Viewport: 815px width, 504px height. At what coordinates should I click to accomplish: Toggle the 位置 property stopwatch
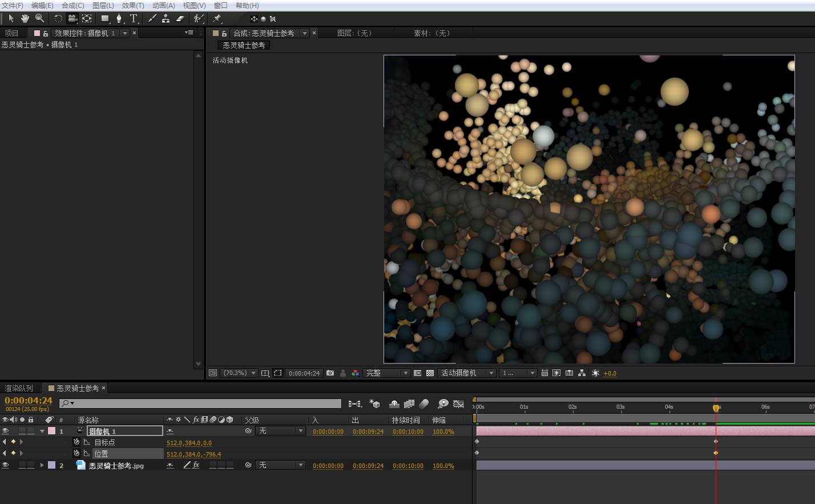click(76, 453)
